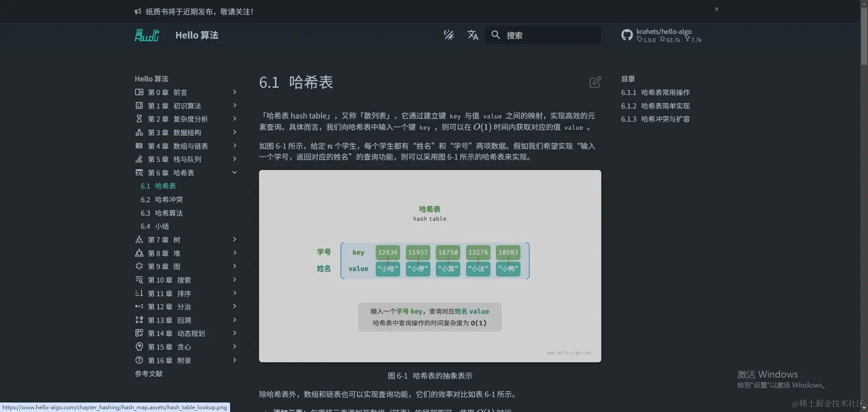Open the 第 11 章 排序 chapter label
The image size is (868, 412).
pyautogui.click(x=170, y=294)
